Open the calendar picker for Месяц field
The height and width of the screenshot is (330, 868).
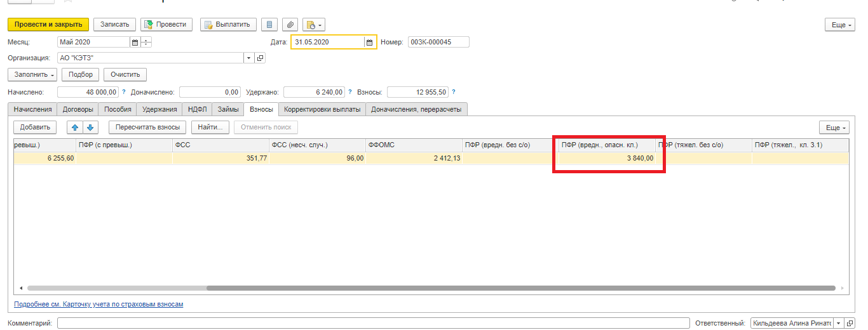click(134, 43)
